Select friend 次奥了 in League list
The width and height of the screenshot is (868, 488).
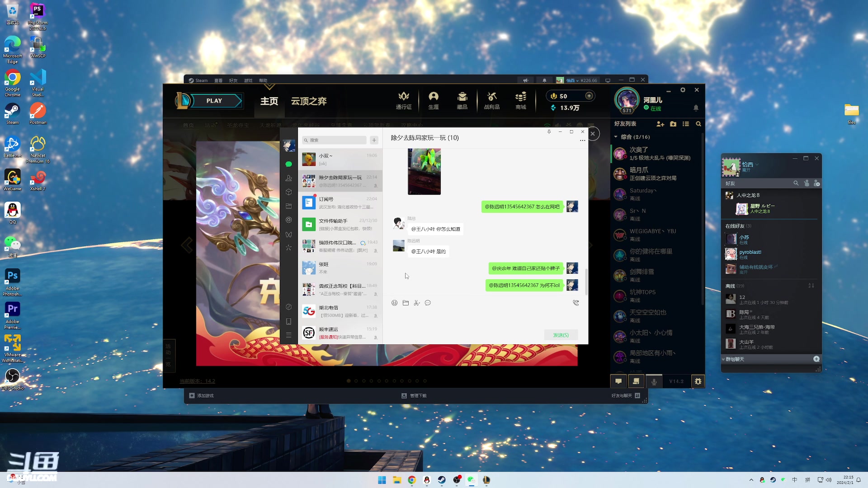tap(656, 154)
